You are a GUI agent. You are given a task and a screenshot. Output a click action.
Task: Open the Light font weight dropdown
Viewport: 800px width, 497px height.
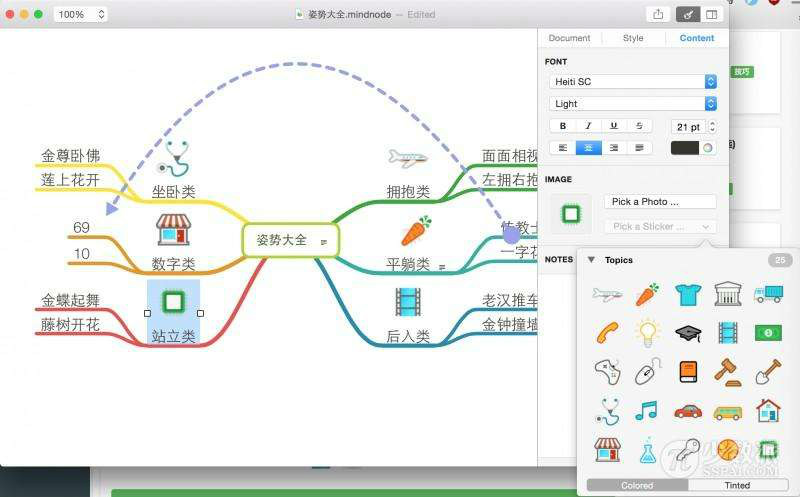coord(633,104)
